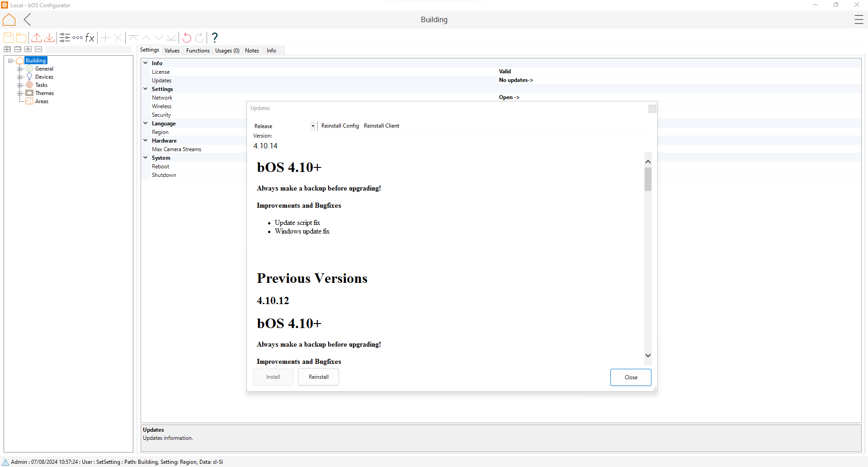The image size is (868, 467).
Task: Open the Release channel dropdown
Action: point(313,126)
